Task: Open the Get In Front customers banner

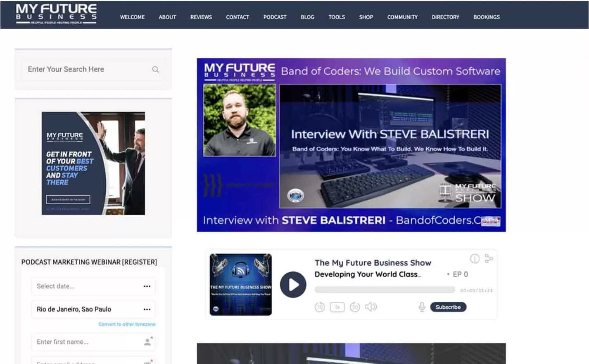Action: pos(93,163)
